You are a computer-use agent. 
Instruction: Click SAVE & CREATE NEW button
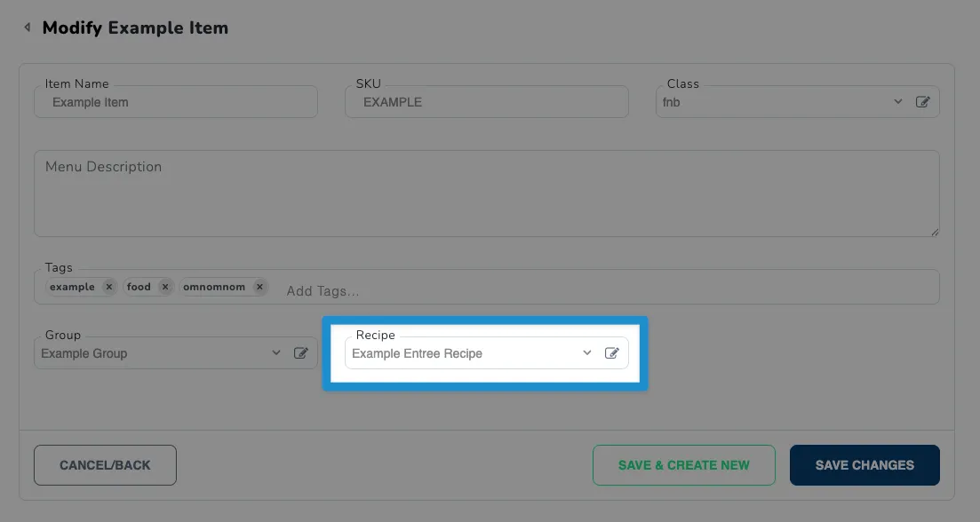[684, 465]
